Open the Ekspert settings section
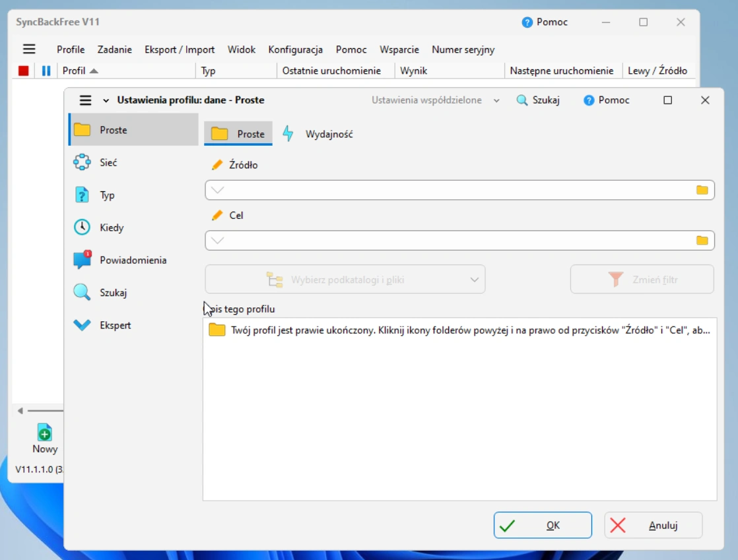This screenshot has height=560, width=738. 133,325
